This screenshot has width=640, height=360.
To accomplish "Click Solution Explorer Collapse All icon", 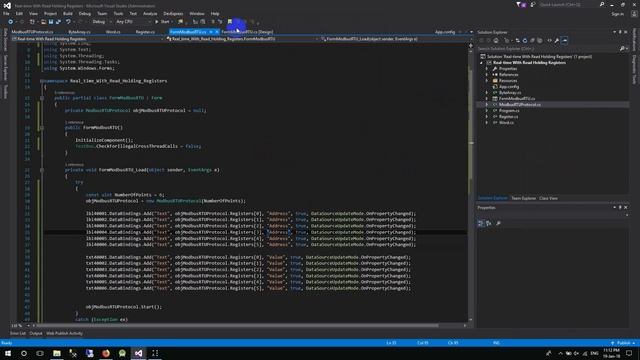I will (532, 40).
